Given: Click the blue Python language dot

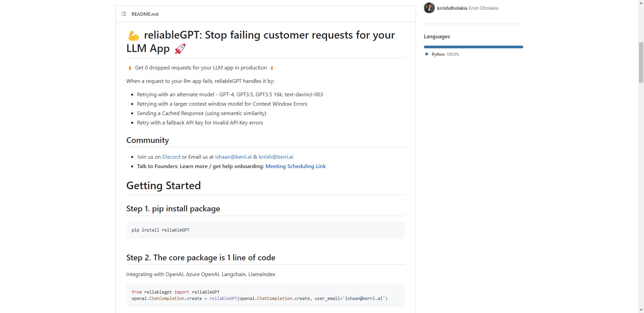Looking at the screenshot, I should [x=427, y=54].
